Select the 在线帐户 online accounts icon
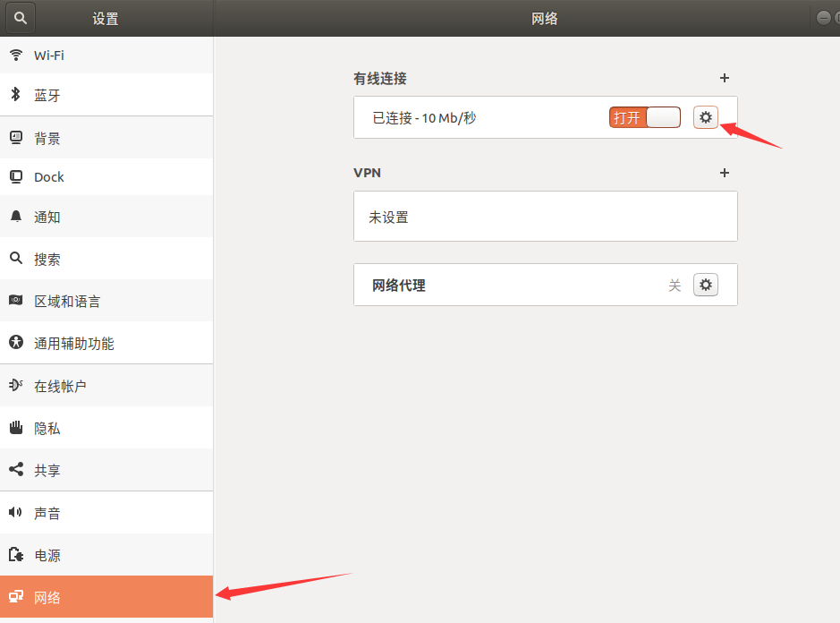Viewport: 840px width, 623px height. tap(16, 384)
